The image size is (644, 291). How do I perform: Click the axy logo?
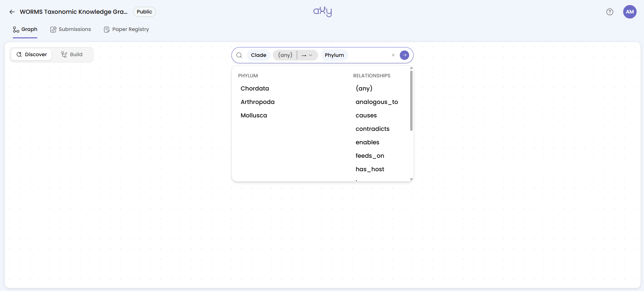323,12
